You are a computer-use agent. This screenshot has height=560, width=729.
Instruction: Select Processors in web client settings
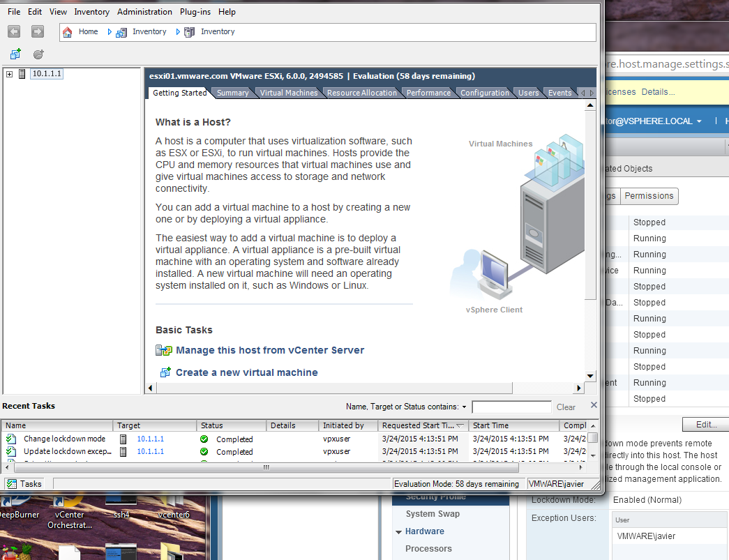click(x=428, y=549)
